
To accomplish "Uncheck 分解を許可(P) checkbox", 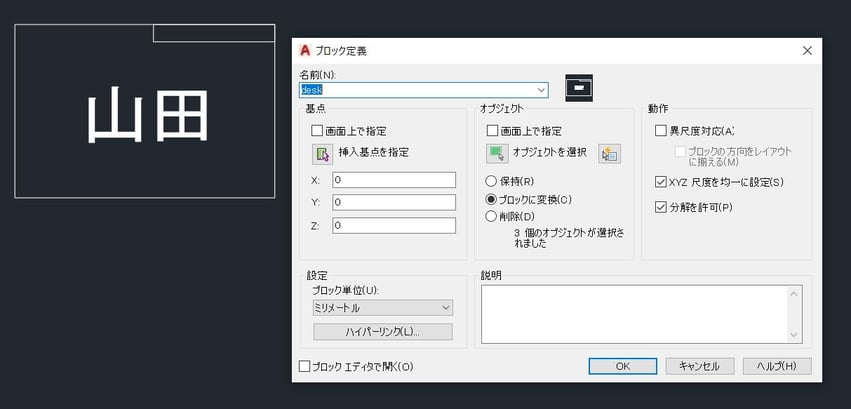I will 661,207.
